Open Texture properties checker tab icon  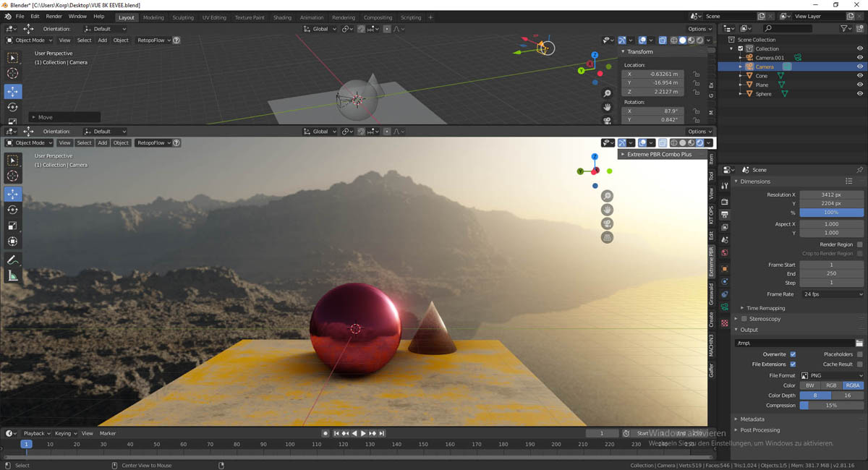click(725, 322)
